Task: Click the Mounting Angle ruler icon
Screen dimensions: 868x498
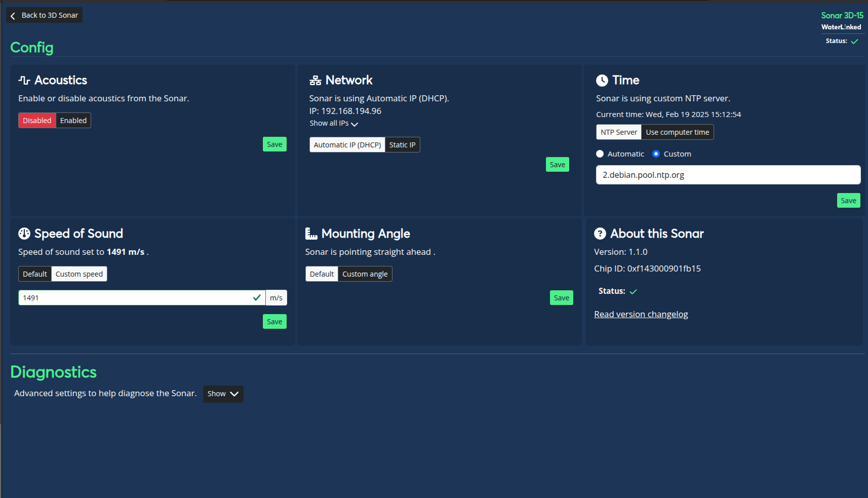Action: point(311,234)
